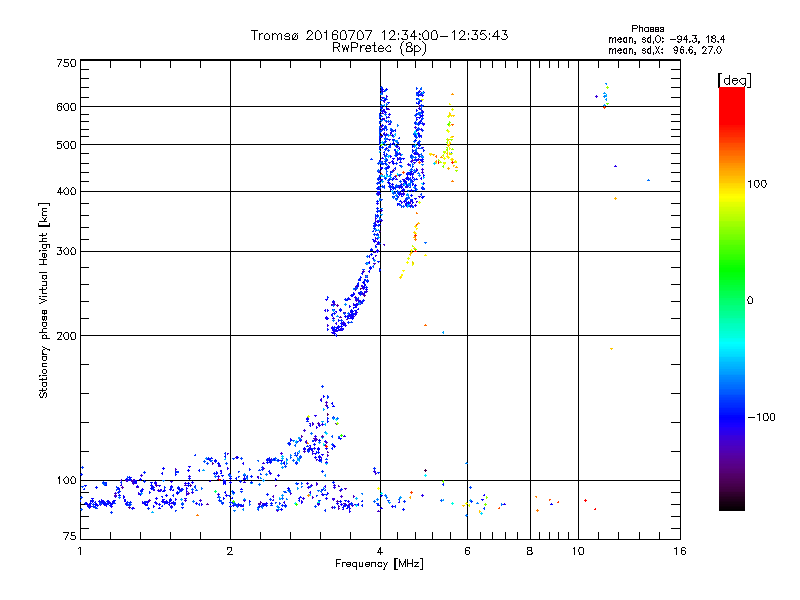This screenshot has width=800, height=600.
Task: Click the y-axis label '600'
Action: 66,107
